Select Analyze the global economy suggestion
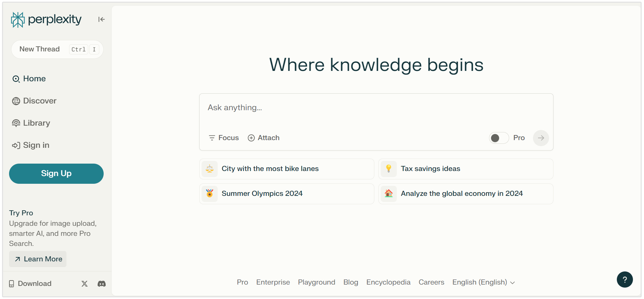 462,194
